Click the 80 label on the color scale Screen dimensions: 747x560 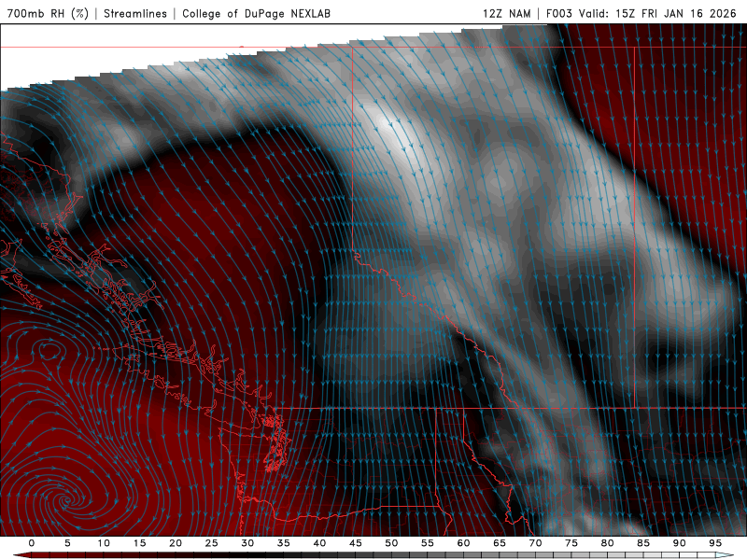(x=607, y=543)
